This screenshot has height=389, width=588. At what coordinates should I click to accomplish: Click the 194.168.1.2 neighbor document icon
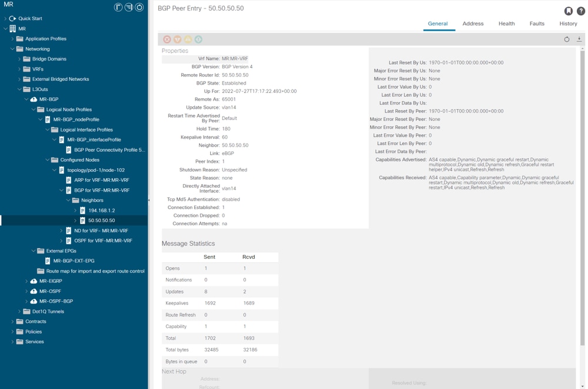[x=82, y=211]
